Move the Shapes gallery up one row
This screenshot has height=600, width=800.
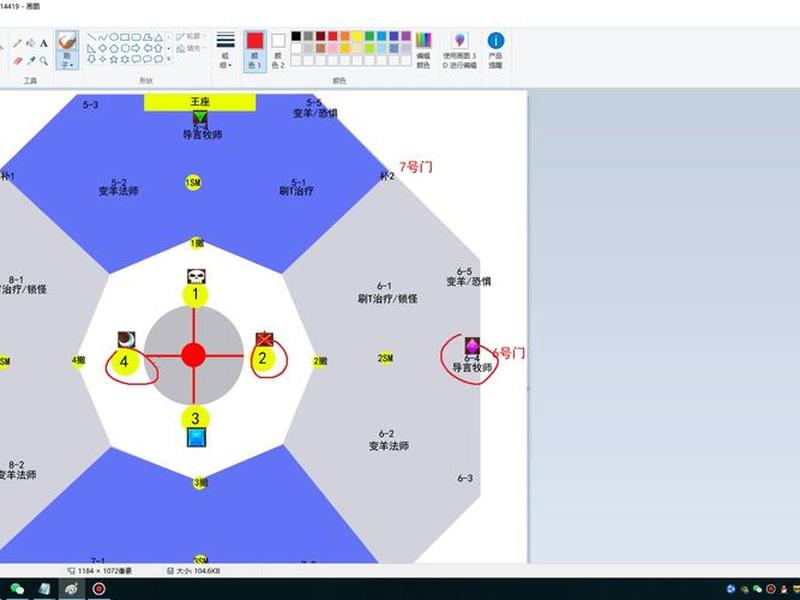tap(169, 37)
